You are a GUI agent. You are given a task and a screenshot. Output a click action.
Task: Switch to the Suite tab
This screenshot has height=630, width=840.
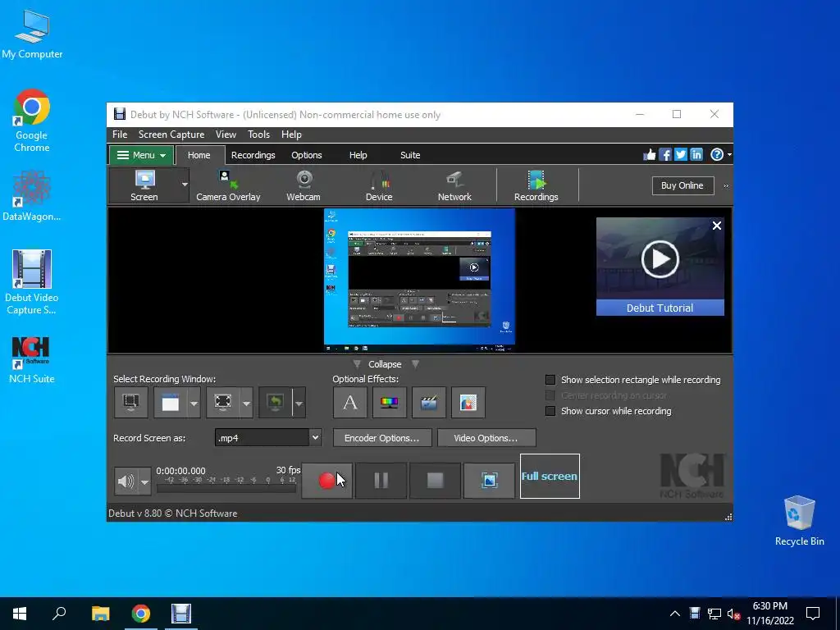[x=410, y=155]
